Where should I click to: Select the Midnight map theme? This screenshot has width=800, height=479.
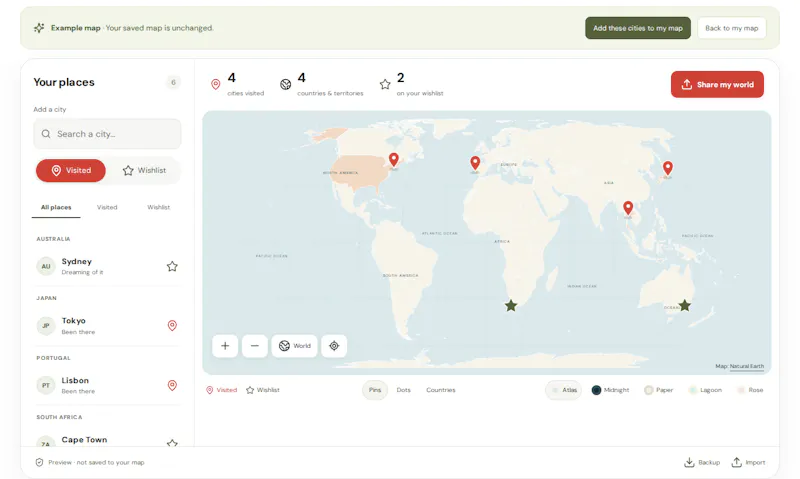click(x=610, y=390)
